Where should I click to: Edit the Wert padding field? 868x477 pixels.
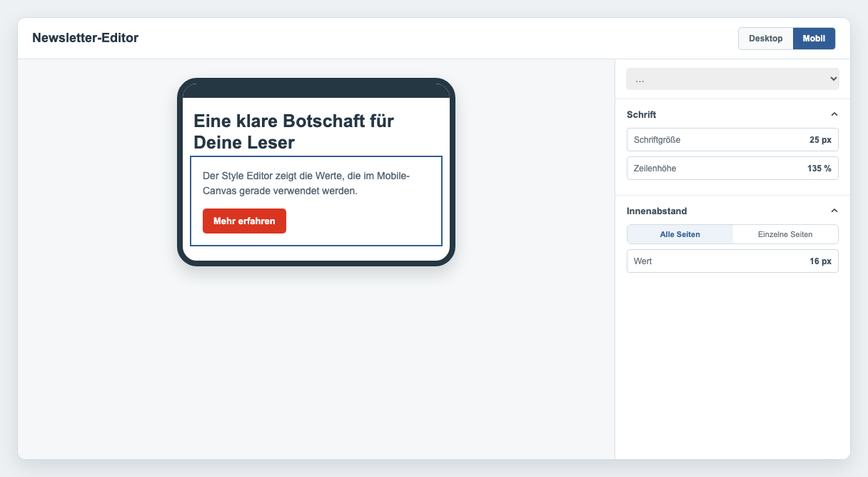[x=732, y=261]
